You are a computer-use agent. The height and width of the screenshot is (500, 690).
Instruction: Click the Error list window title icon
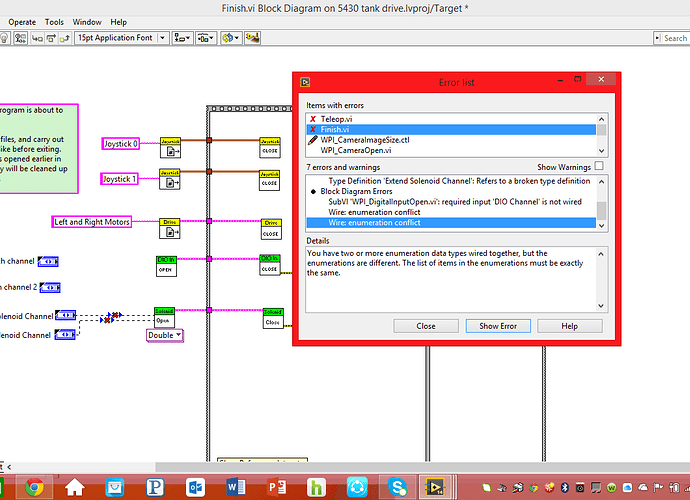(x=305, y=82)
